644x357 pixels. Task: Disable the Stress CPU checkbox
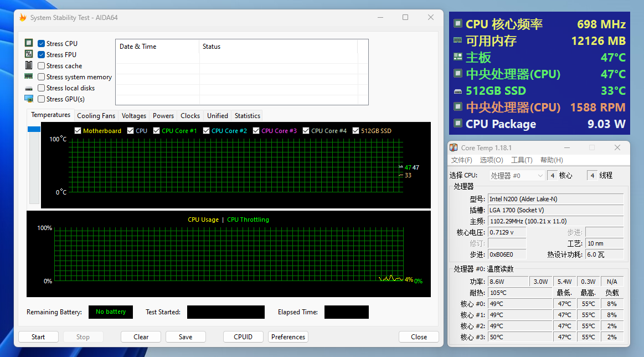pos(41,44)
